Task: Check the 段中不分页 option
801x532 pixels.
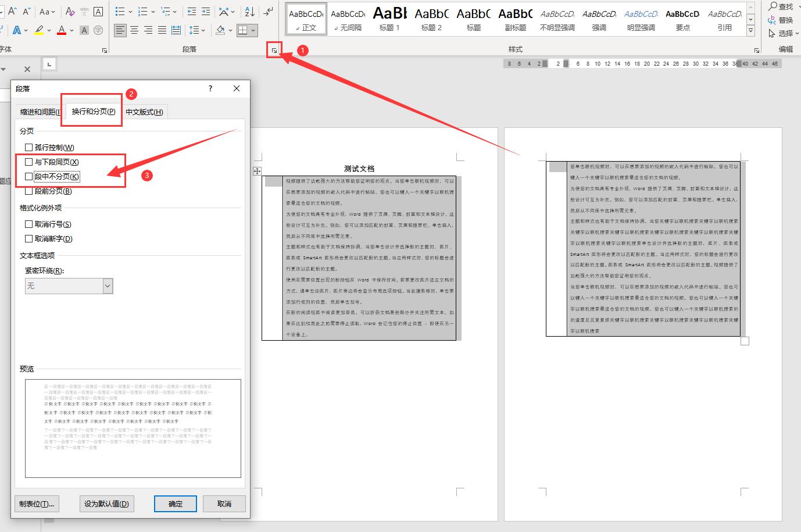Action: point(52,177)
